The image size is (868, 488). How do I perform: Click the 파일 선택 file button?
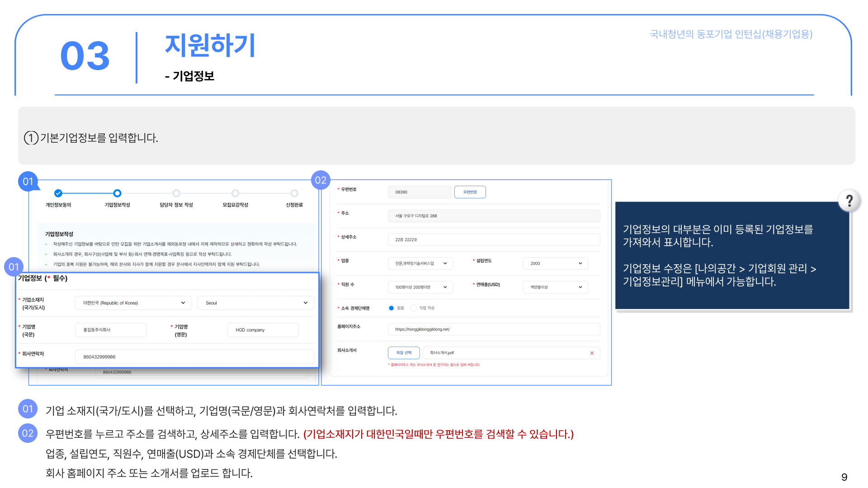[x=404, y=353]
